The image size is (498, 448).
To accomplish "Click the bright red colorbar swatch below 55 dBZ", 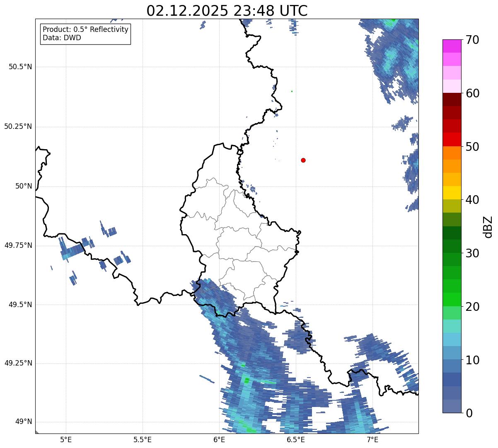I will (x=452, y=139).
